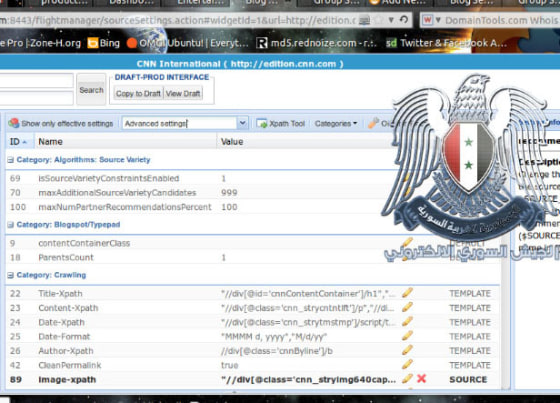Open the Bing bookmark
Screen dimensions: 560x403
(x=104, y=43)
